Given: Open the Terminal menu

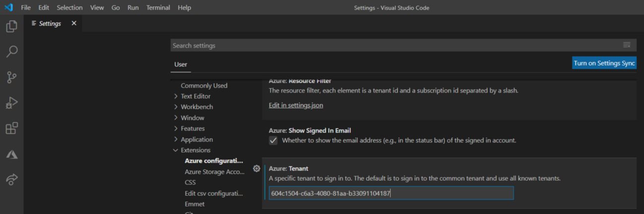Looking at the screenshot, I should click(158, 7).
